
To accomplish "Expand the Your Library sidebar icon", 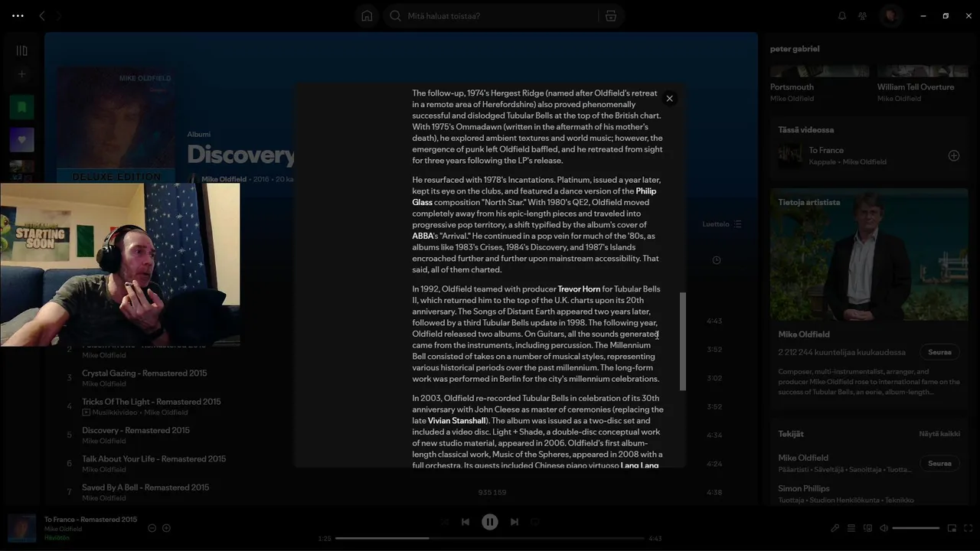I will click(21, 51).
